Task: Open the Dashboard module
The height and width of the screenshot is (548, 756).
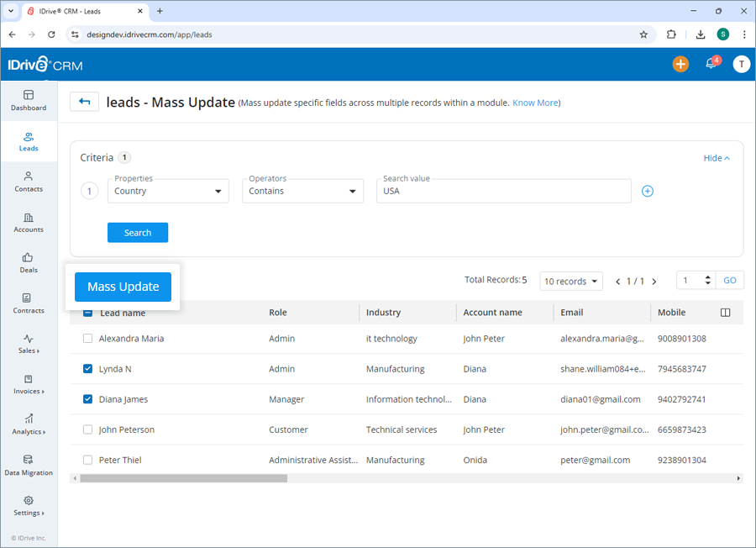Action: tap(28, 100)
